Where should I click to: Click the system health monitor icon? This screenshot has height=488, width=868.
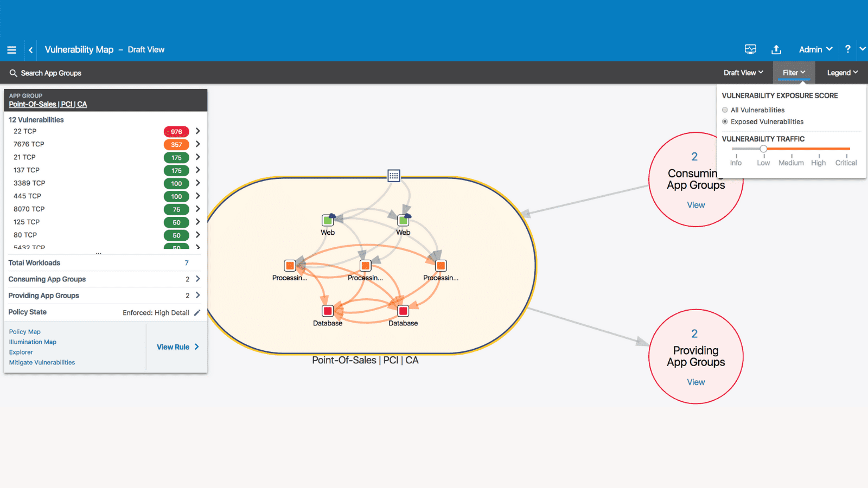[x=750, y=49]
